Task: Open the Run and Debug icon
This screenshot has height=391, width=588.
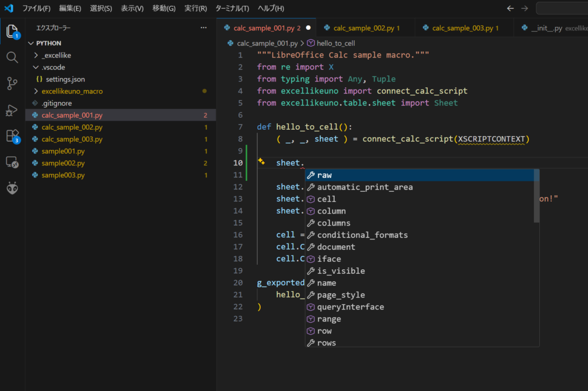Action: (x=12, y=110)
